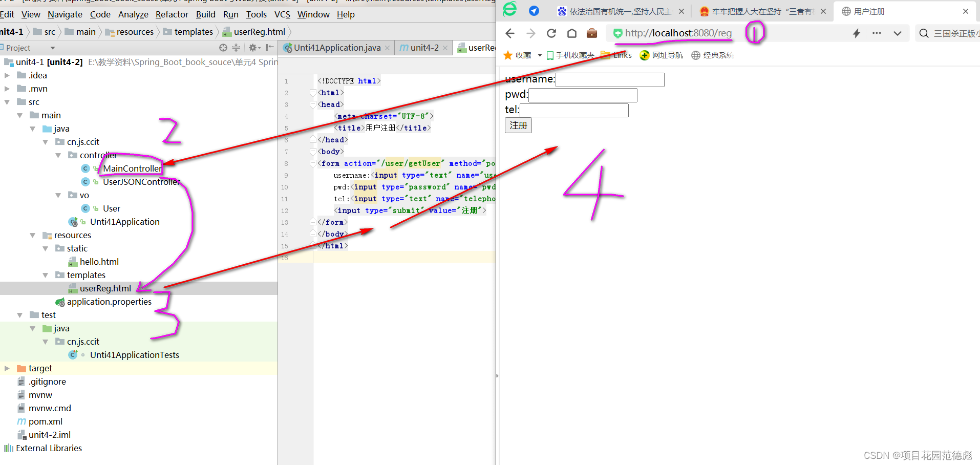Open application.properties file
Viewport: 980px width, 465px height.
tap(109, 302)
